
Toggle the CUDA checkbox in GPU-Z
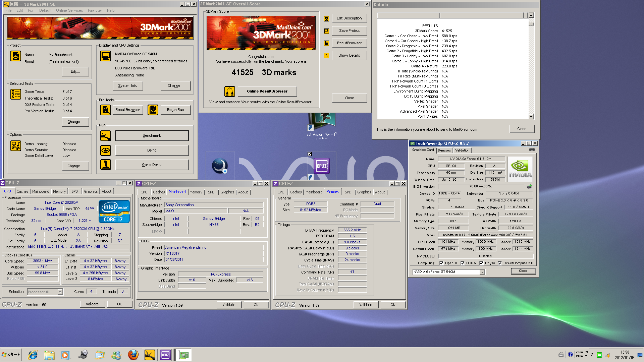(x=463, y=263)
